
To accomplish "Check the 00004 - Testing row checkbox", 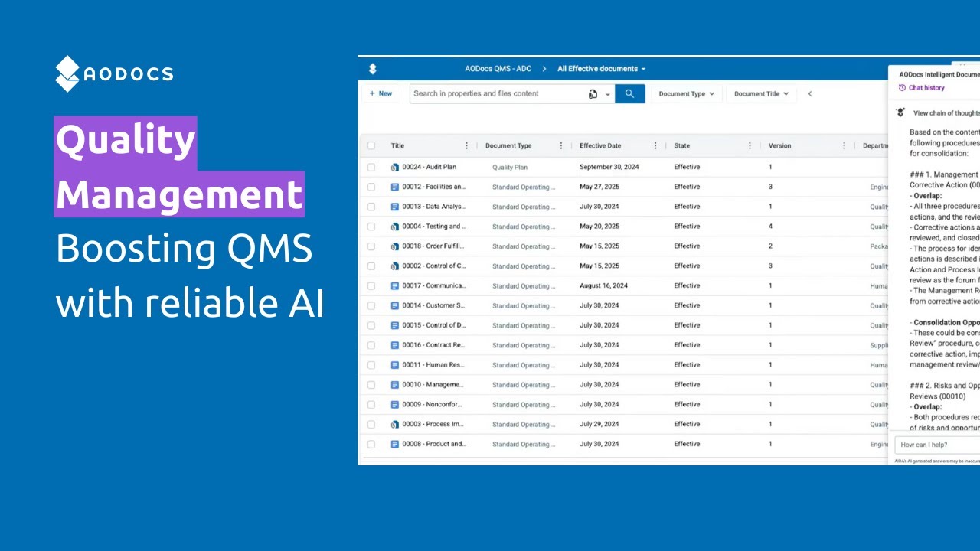I will click(371, 227).
